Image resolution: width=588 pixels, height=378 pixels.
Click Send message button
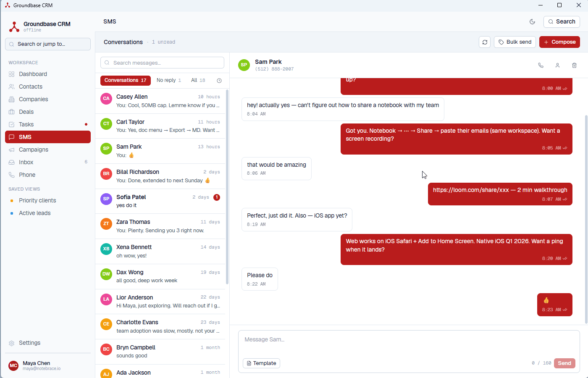coord(564,363)
